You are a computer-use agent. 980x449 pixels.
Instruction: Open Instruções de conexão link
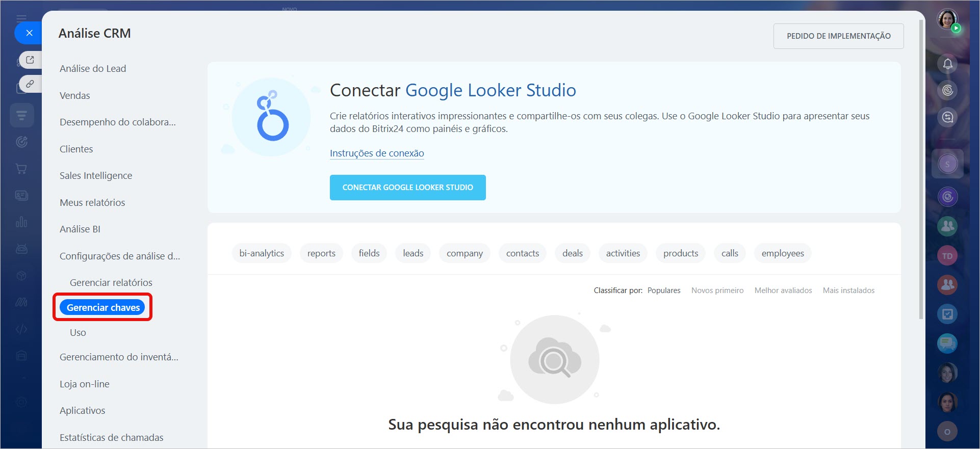point(377,153)
